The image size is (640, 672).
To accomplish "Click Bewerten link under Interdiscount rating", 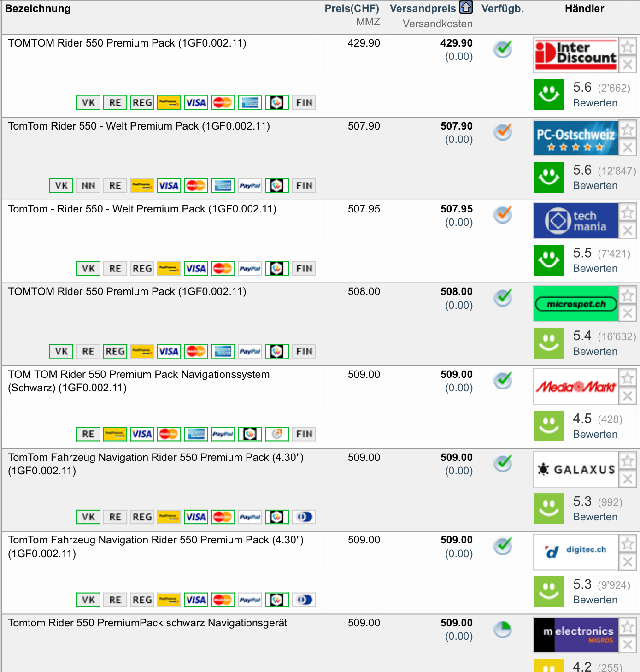I will 595,103.
